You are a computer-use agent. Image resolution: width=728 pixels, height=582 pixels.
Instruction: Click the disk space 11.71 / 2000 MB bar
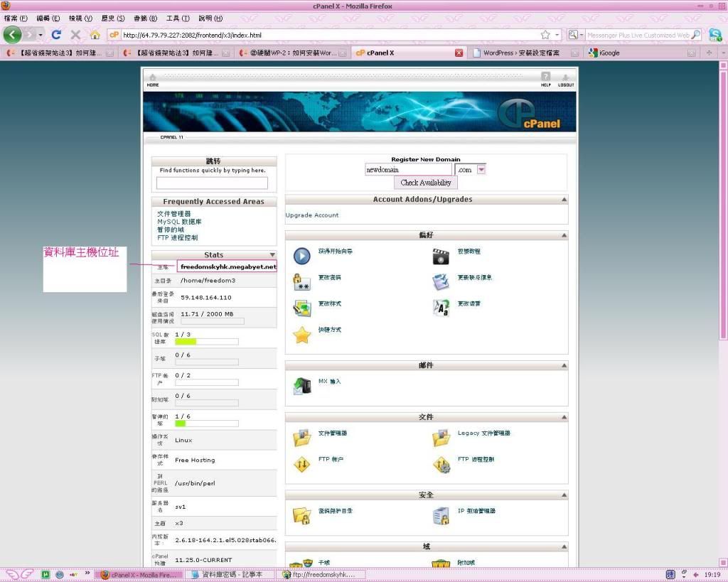[x=212, y=321]
